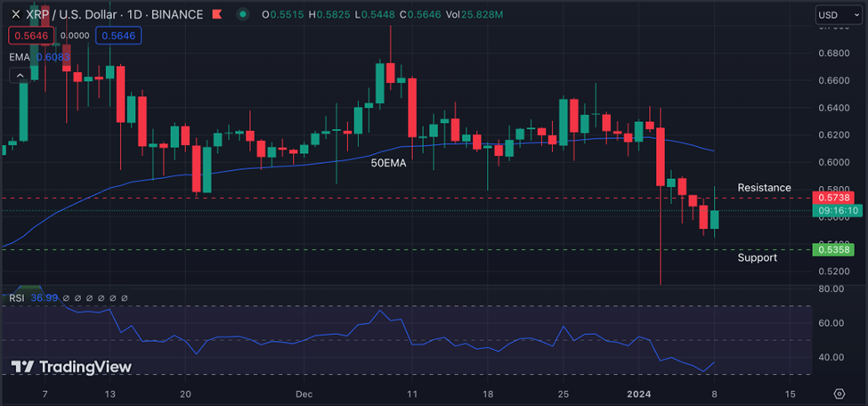Click the Resistance text label
This screenshot has height=406, width=868.
(x=764, y=188)
